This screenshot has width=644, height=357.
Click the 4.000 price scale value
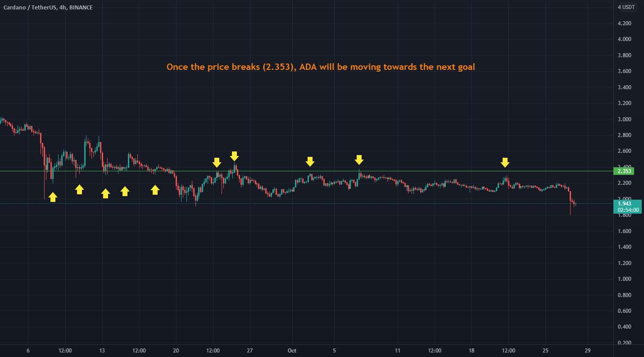[x=624, y=39]
